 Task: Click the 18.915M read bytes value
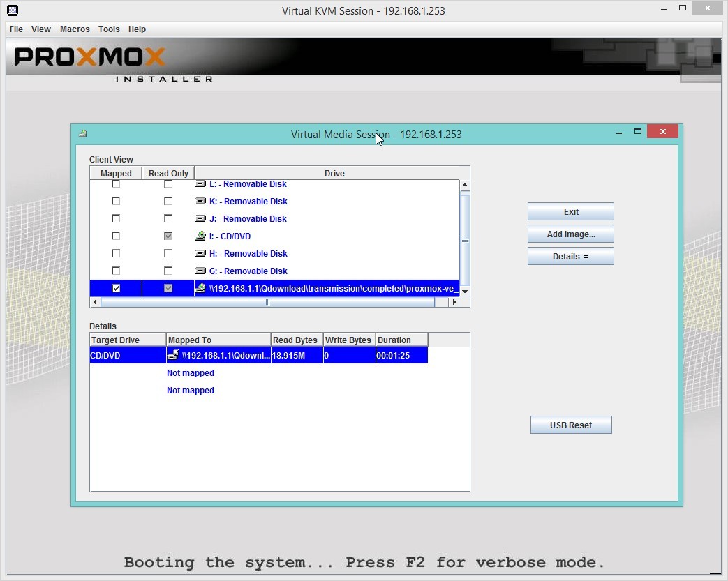[x=288, y=356]
